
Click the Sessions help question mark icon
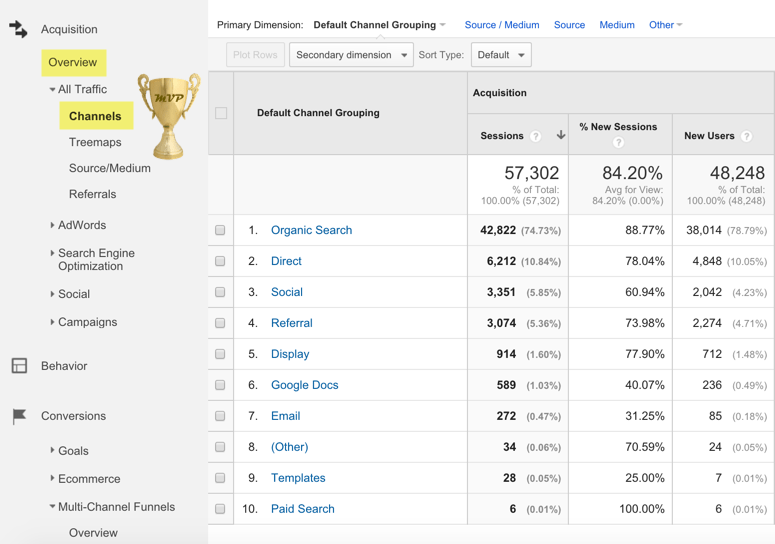(535, 136)
